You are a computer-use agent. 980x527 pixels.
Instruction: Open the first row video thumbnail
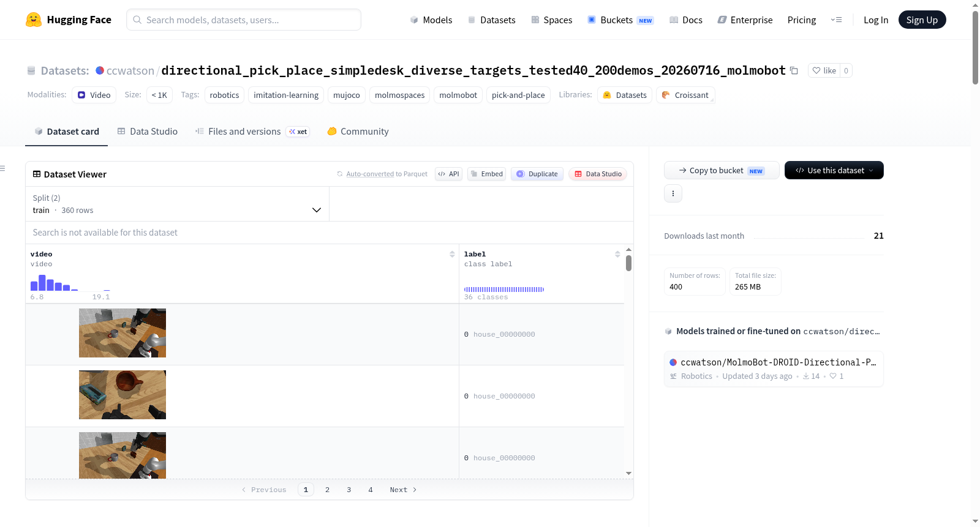coord(123,333)
